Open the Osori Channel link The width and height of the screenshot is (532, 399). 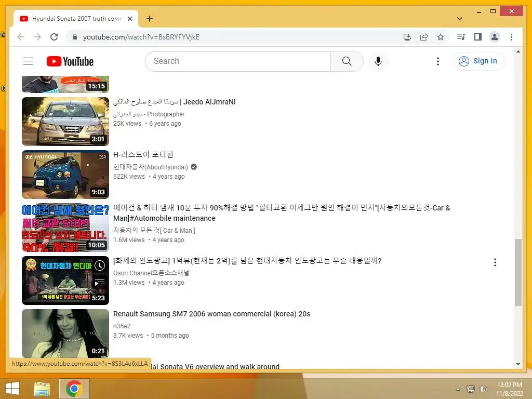[151, 273]
